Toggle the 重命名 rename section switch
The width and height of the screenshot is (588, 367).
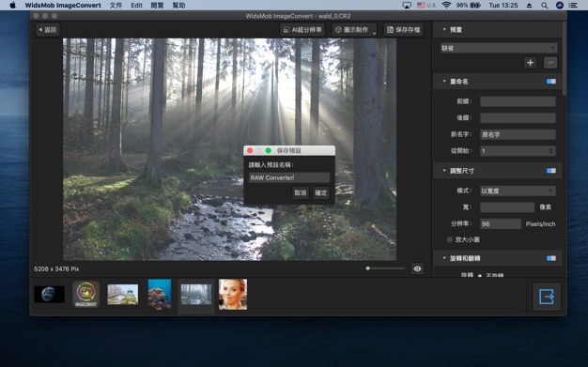(550, 82)
